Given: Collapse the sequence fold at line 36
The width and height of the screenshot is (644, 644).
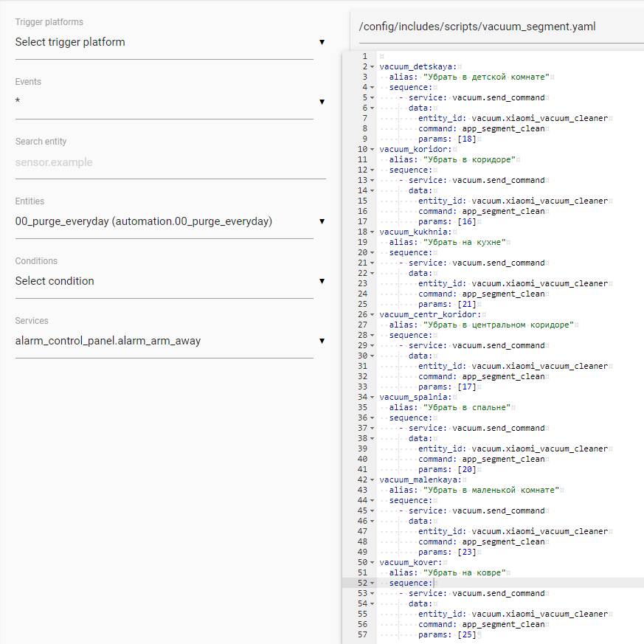Looking at the screenshot, I should point(372,418).
